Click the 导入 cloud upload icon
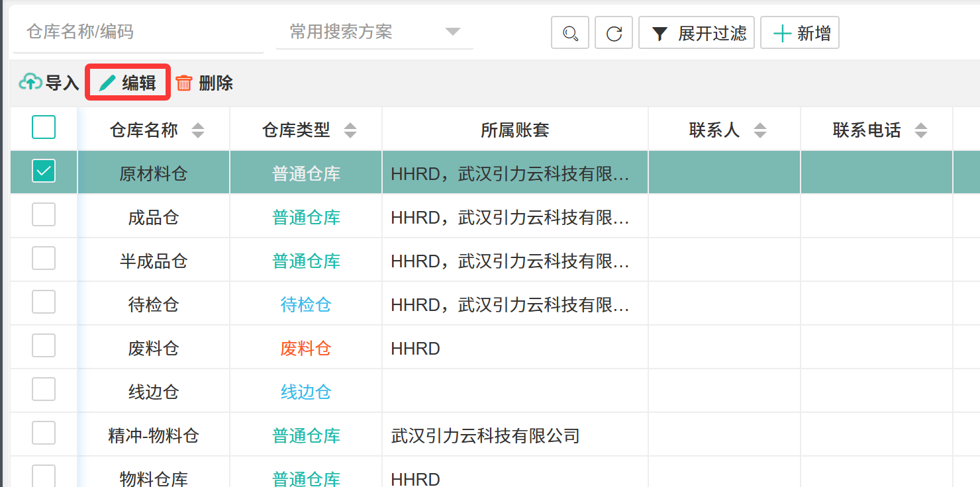The width and height of the screenshot is (980, 487). 30,83
